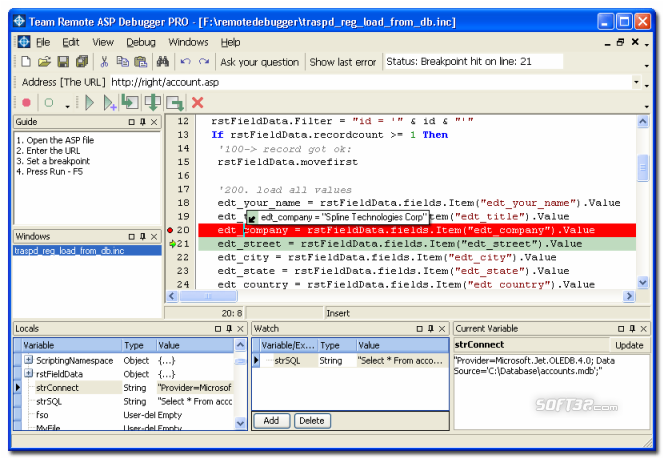This screenshot has height=459, width=664.
Task: Click the Step Out icon
Action: 174,103
